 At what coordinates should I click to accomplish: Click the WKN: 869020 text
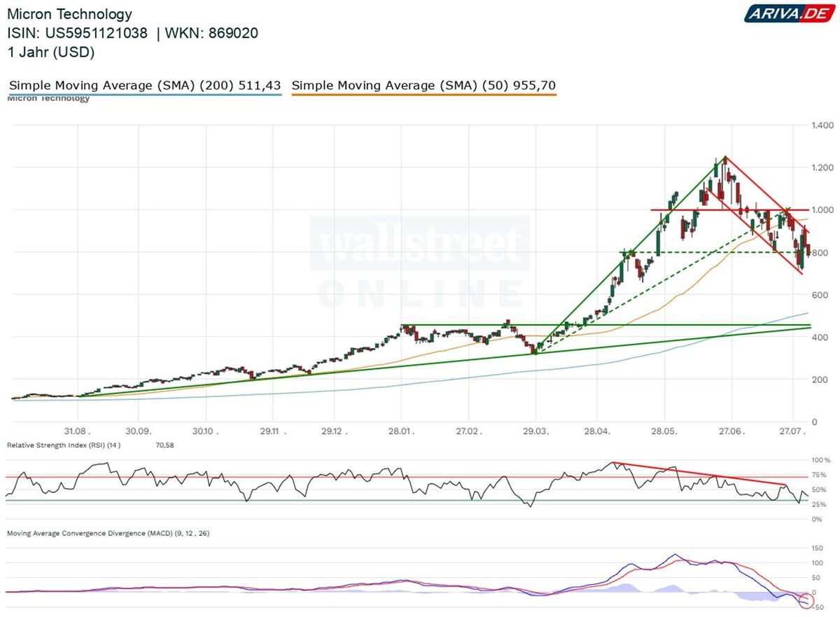[213, 33]
